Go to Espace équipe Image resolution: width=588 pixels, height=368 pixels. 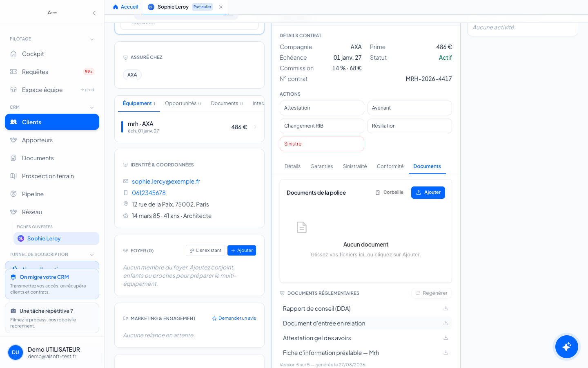pyautogui.click(x=52, y=90)
